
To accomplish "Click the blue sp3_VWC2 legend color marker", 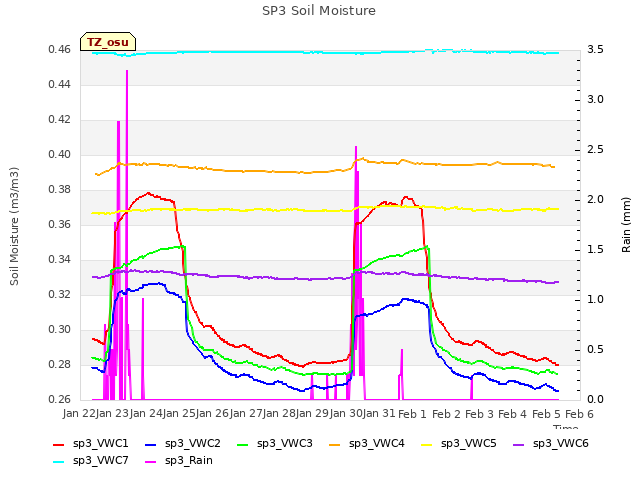I will 151,444.
